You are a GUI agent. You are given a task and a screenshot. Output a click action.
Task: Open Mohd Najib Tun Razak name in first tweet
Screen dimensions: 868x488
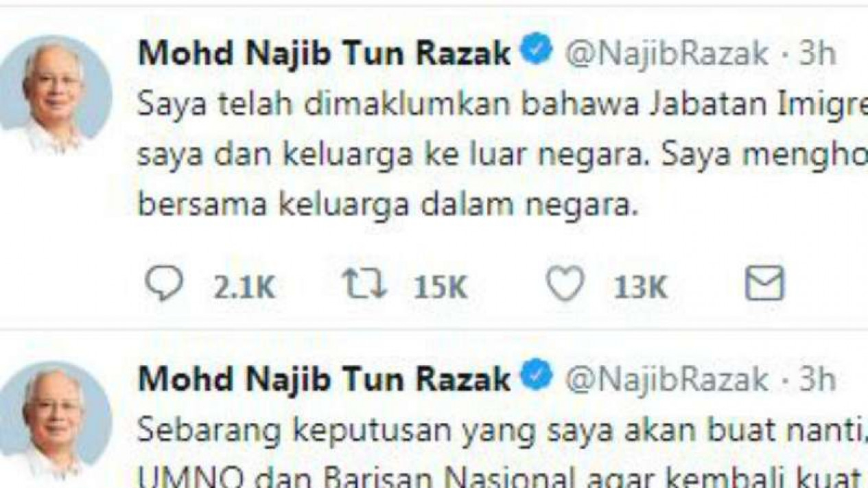coord(325,54)
